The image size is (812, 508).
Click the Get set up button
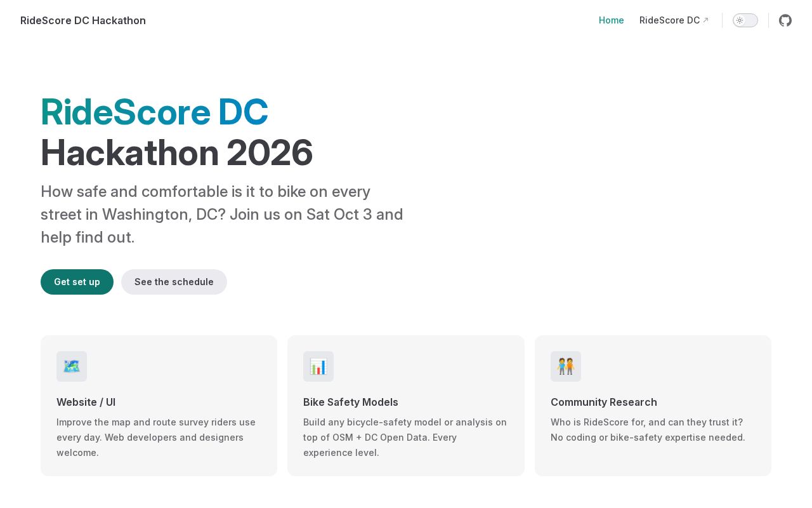click(77, 282)
